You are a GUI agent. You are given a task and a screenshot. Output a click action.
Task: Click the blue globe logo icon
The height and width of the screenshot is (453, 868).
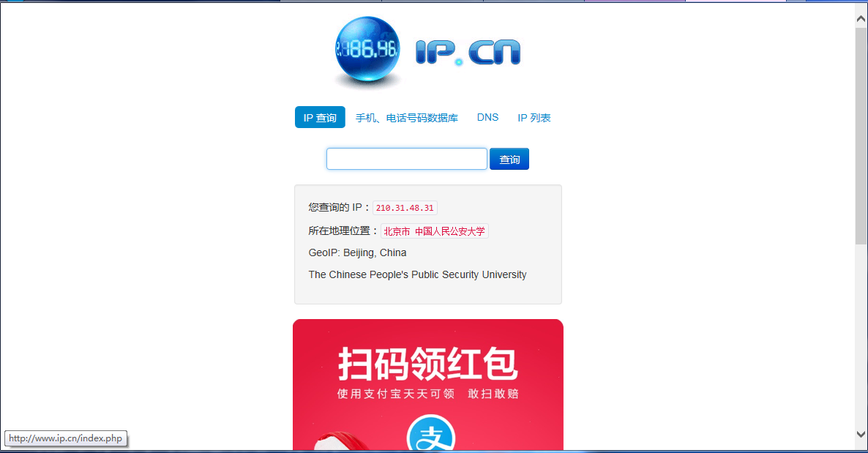(x=367, y=50)
